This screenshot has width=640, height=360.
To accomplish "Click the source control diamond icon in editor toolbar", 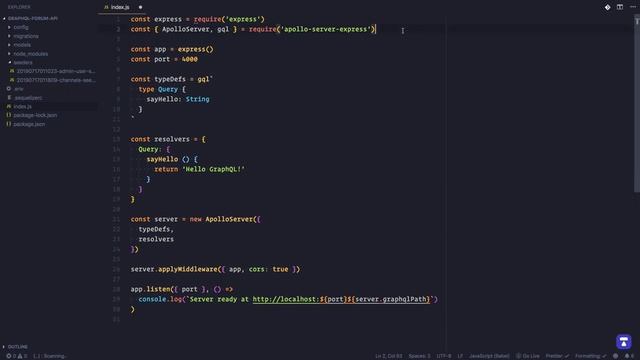I will pyautogui.click(x=607, y=7).
